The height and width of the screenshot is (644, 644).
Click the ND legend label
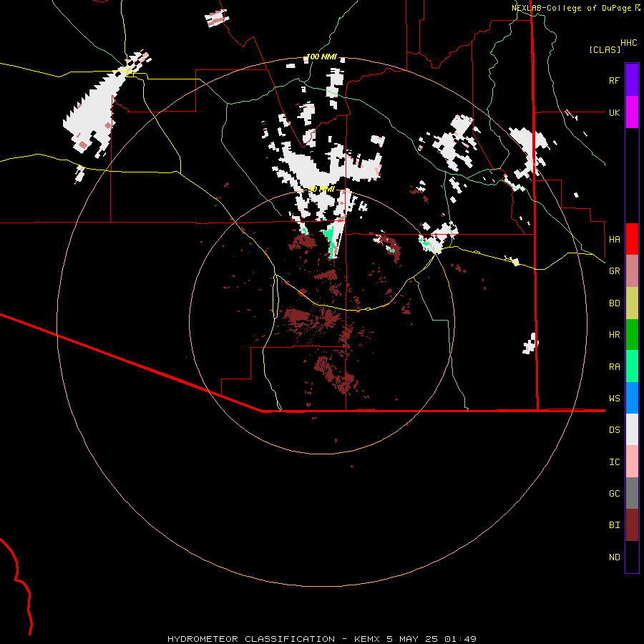[614, 557]
